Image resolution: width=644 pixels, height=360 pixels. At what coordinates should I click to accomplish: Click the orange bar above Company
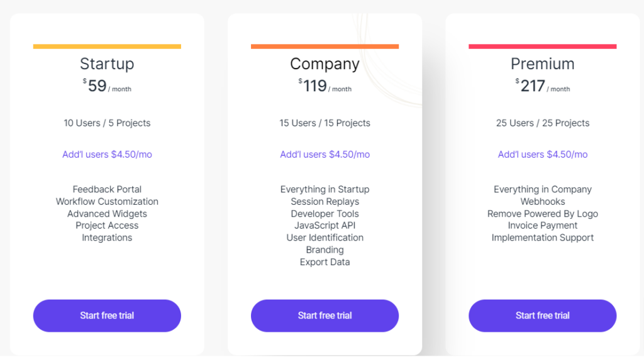(325, 46)
